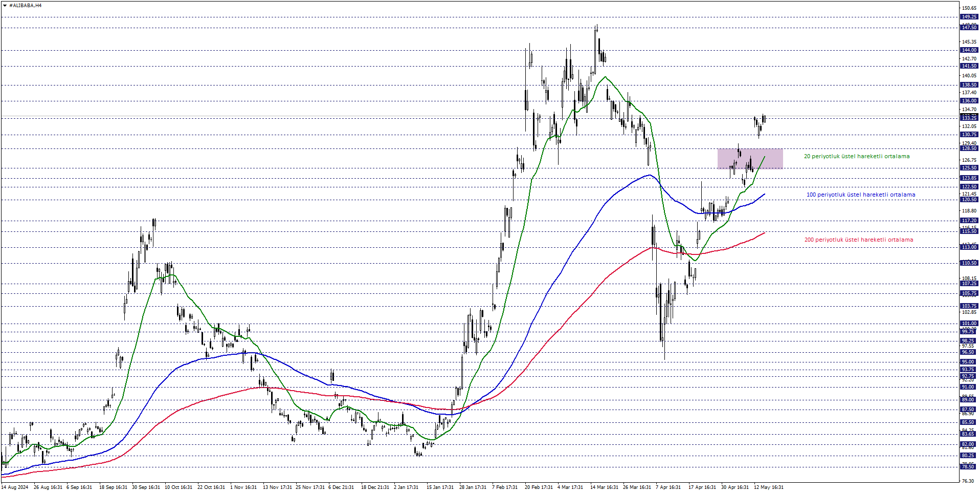Click the 28 Jan 17:31 time axis label
The height and width of the screenshot is (493, 980).
[473, 487]
